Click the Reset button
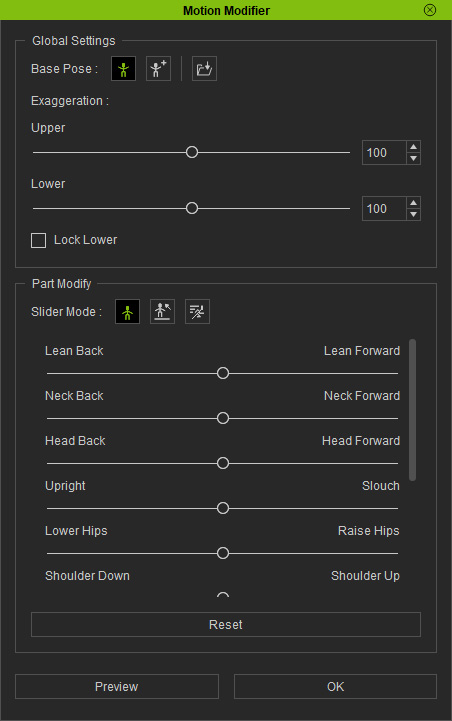This screenshot has height=721, width=452. coord(226,624)
